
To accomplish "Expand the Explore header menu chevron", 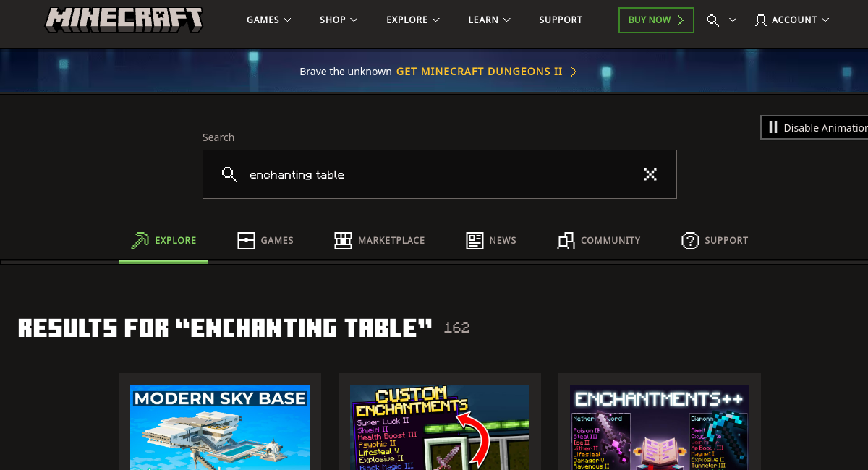I will pyautogui.click(x=436, y=20).
